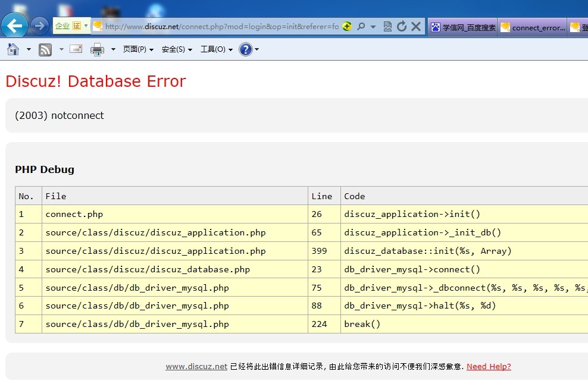Click the search magnifier in address bar

pos(361,26)
